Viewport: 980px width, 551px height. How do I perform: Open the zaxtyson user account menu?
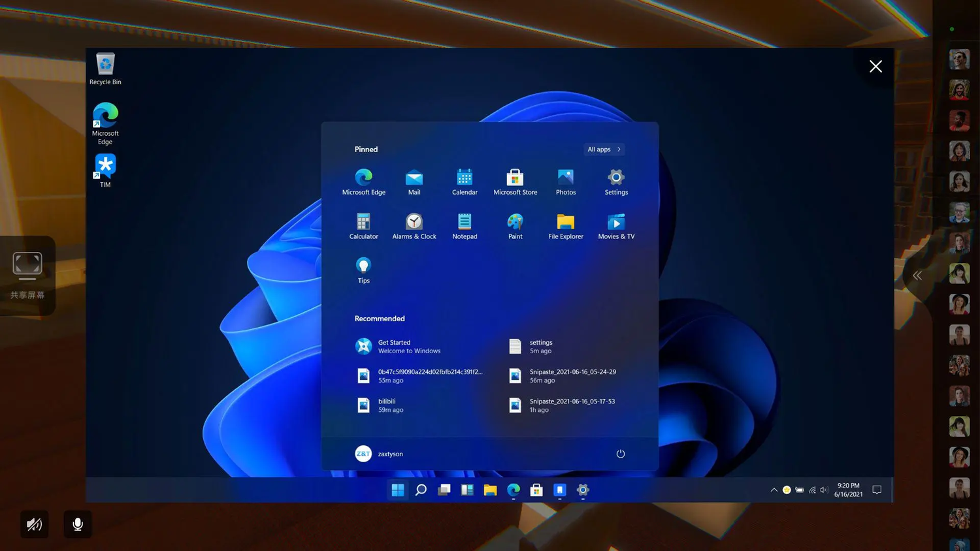pyautogui.click(x=379, y=454)
